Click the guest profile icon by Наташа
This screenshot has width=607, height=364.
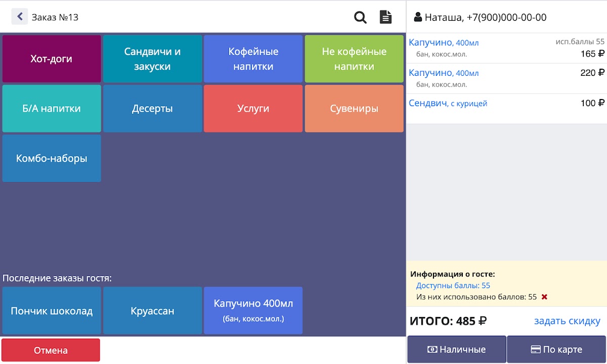coord(418,18)
